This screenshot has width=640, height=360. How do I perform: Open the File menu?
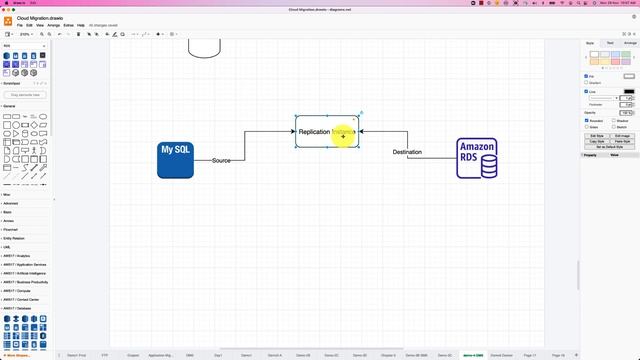point(20,25)
